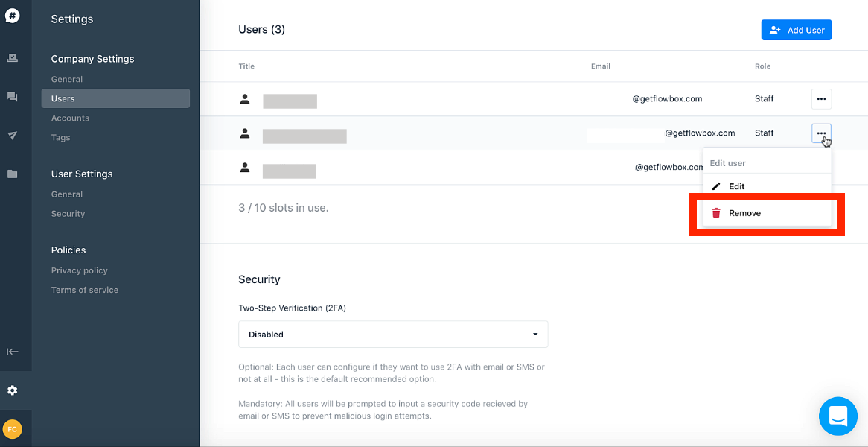Viewport: 868px width, 447px height.
Task: Open the chat messages icon in the sidebar
Action: 13,97
